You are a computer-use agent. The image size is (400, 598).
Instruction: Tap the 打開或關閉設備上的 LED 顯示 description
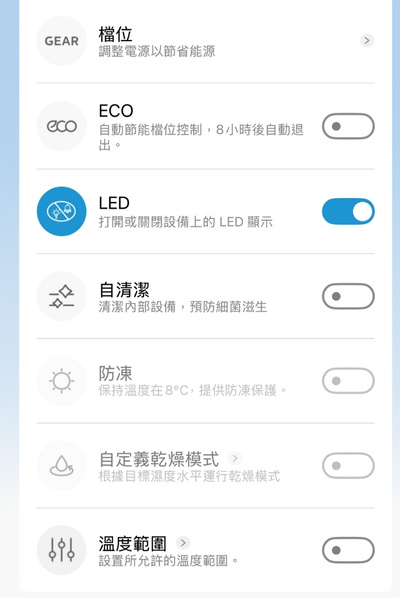click(x=186, y=222)
